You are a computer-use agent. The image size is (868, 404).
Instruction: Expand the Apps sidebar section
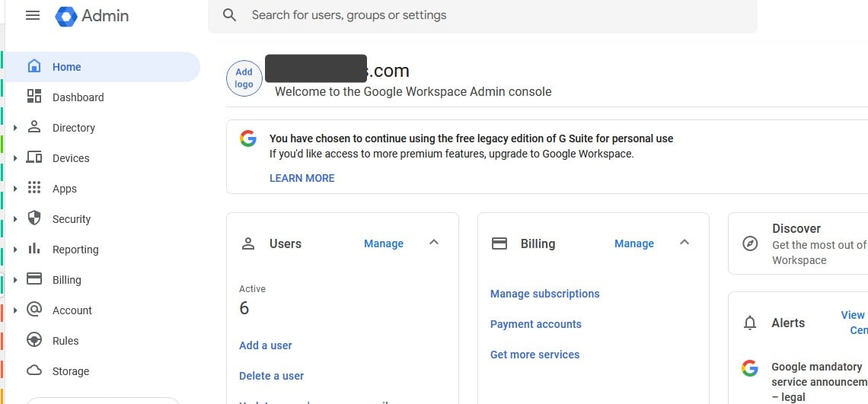pos(15,189)
